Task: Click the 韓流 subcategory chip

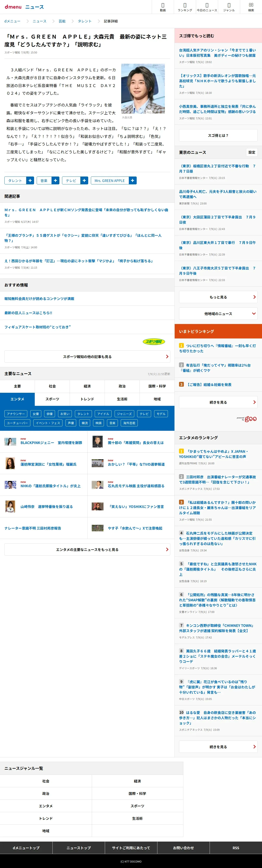Action: click(x=85, y=423)
